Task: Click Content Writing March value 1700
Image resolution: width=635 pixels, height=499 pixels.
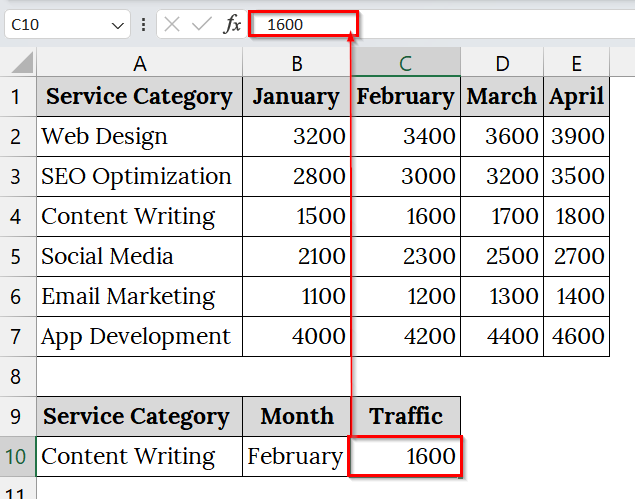Action: point(502,217)
